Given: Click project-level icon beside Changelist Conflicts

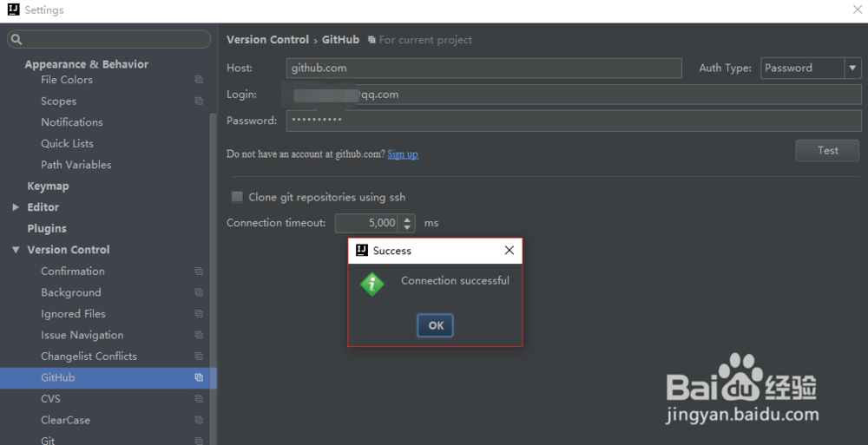Looking at the screenshot, I should coord(199,357).
